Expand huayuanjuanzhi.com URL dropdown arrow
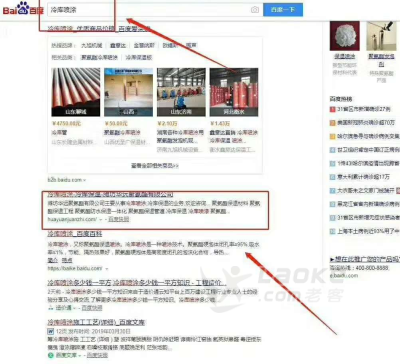The width and height of the screenshot is (400, 364). [101, 220]
